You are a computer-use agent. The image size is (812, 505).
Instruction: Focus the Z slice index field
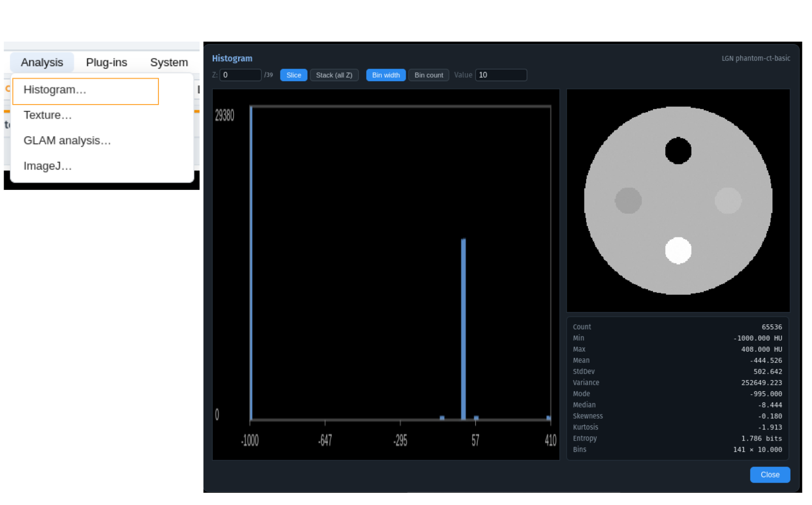tap(240, 75)
